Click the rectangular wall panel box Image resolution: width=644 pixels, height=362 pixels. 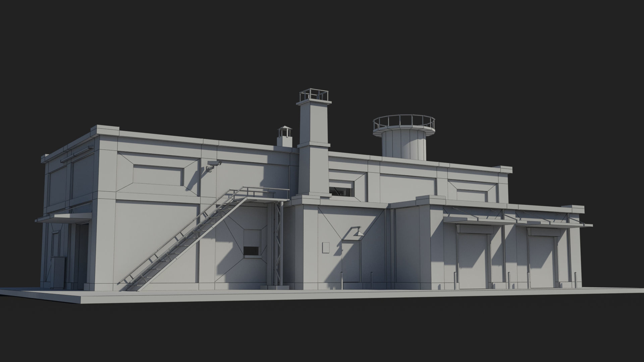point(326,248)
